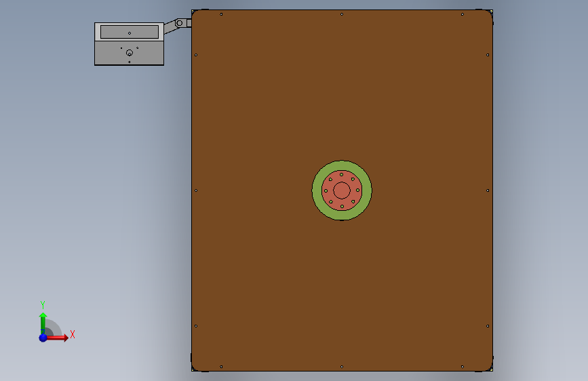Click the green Y axis arrow of triad

(43, 323)
